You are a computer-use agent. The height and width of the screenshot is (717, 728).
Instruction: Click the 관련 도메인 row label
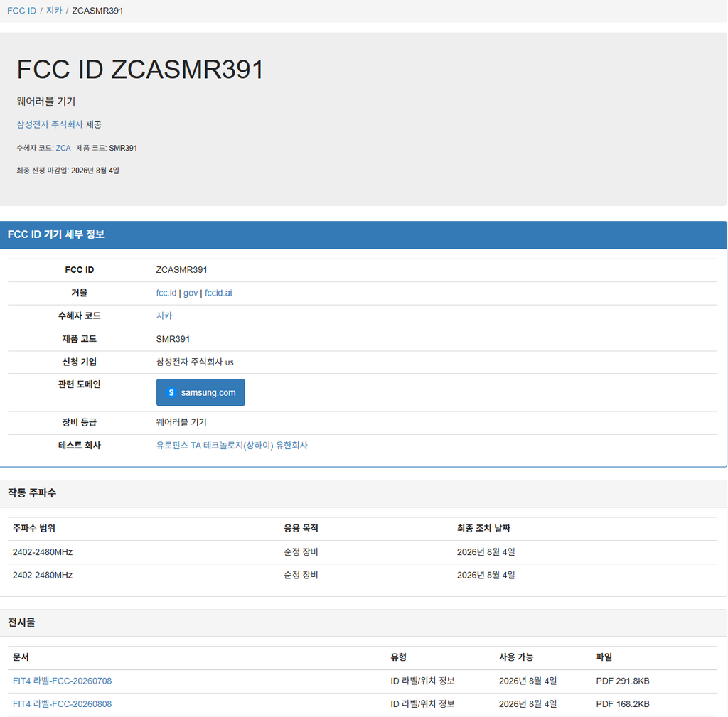80,384
